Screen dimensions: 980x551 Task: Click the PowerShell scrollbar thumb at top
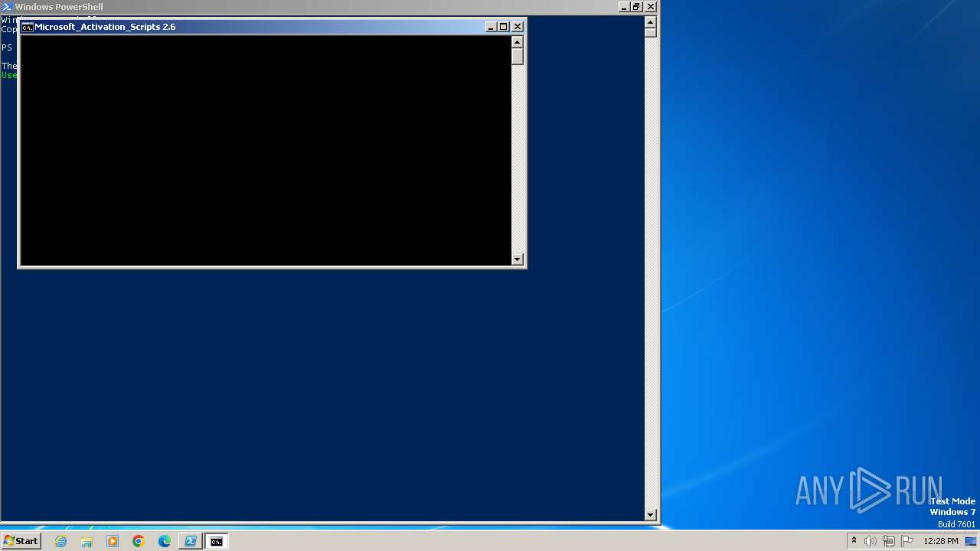pos(651,33)
